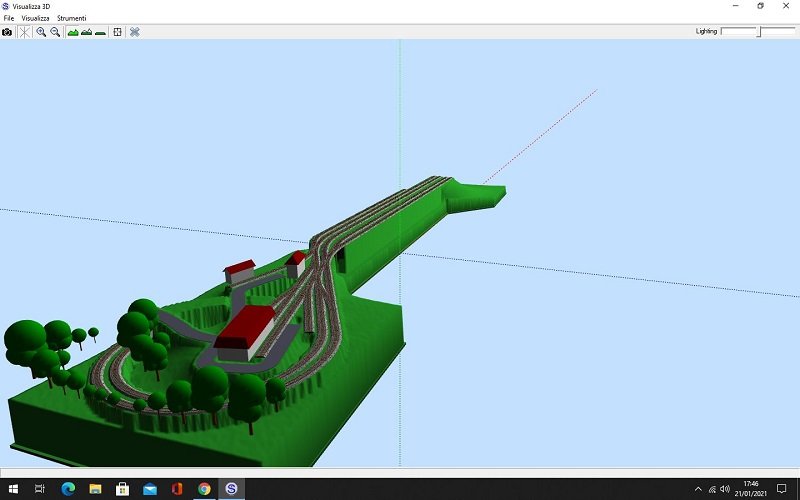The height and width of the screenshot is (500, 800).
Task: Click the zoom in magnifier
Action: 41,32
